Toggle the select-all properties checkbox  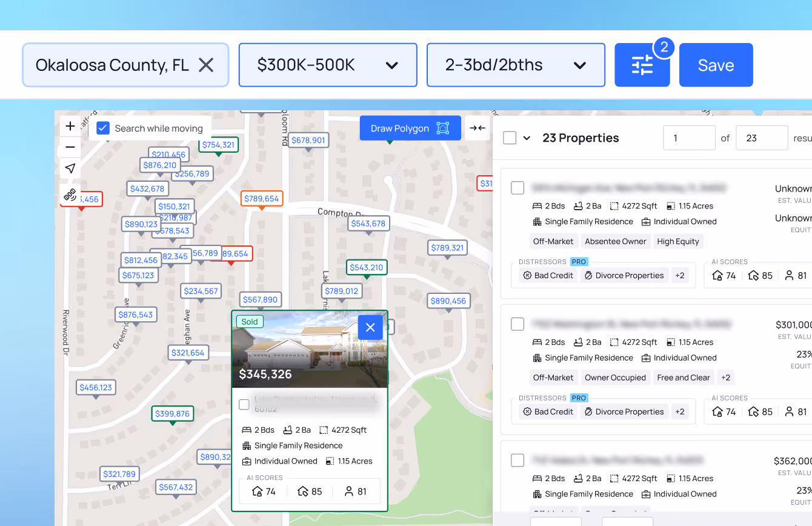point(510,138)
